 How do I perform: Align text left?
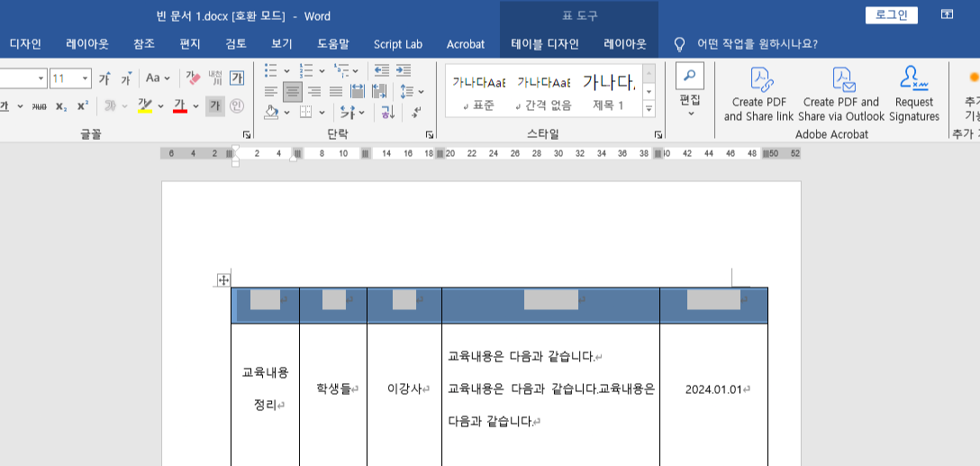pyautogui.click(x=270, y=92)
